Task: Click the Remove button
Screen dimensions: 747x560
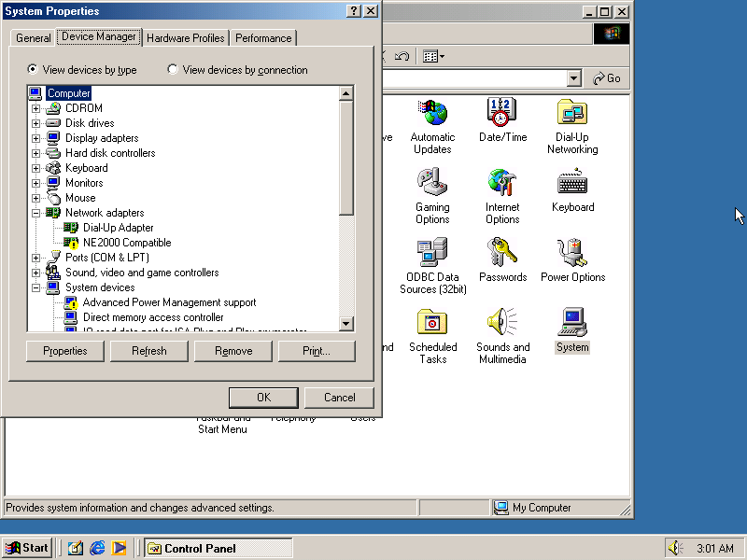Action: pos(233,351)
